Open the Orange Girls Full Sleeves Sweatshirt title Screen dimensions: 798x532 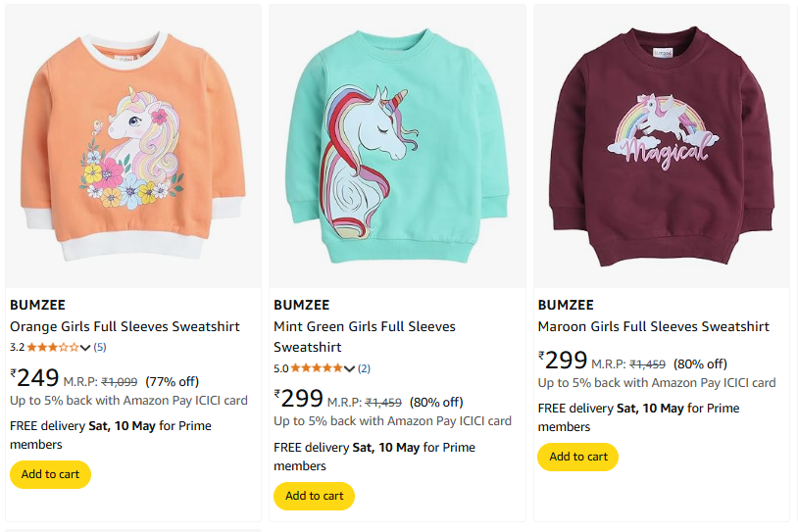tap(125, 326)
